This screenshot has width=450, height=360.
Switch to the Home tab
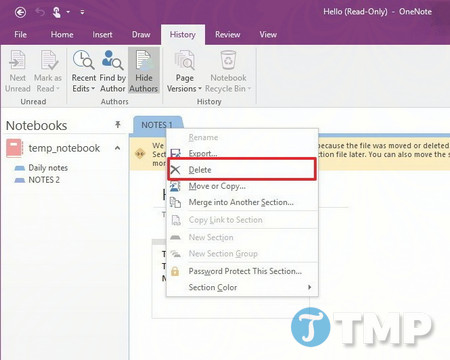[x=62, y=35]
